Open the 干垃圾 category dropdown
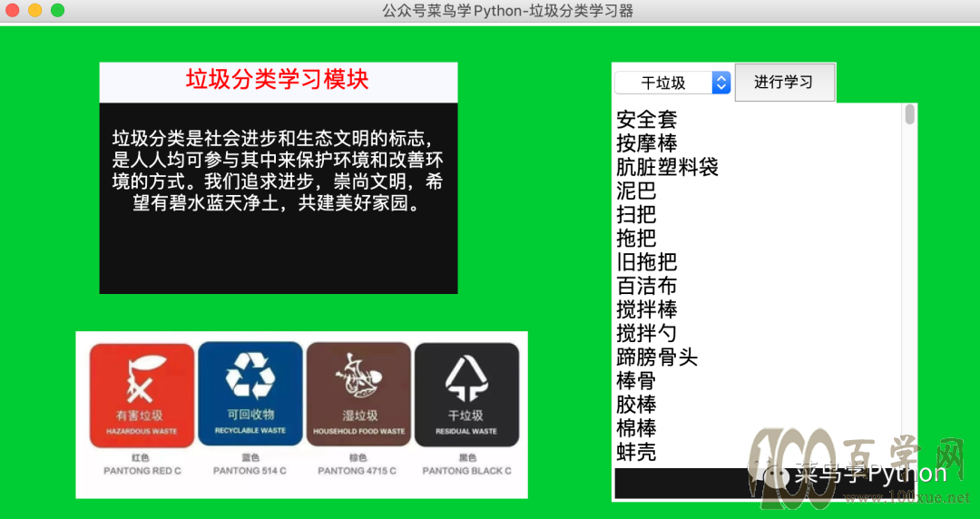This screenshot has height=519, width=980. pos(672,83)
